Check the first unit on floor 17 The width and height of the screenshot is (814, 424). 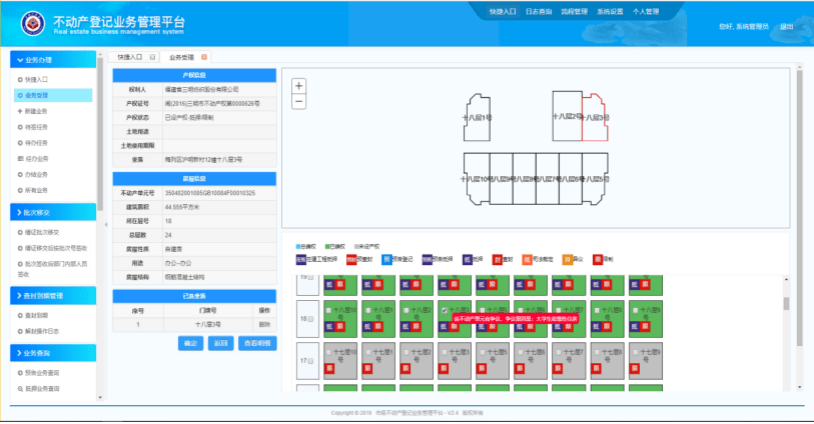pos(329,352)
